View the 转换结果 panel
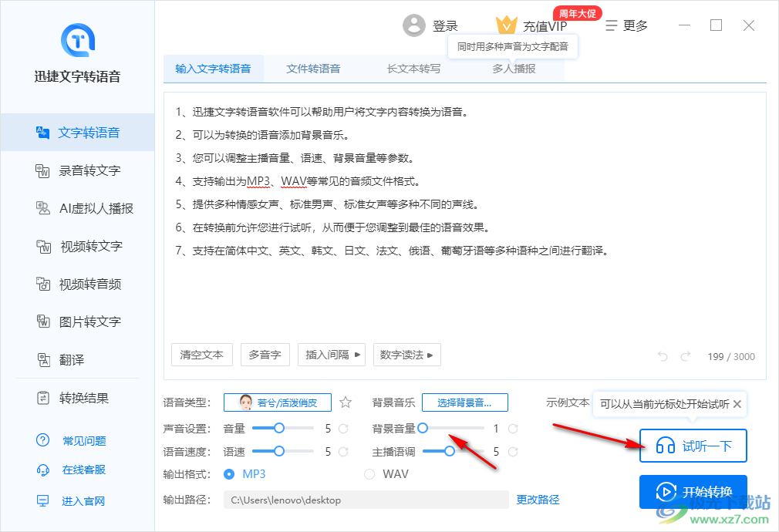 coord(77,398)
